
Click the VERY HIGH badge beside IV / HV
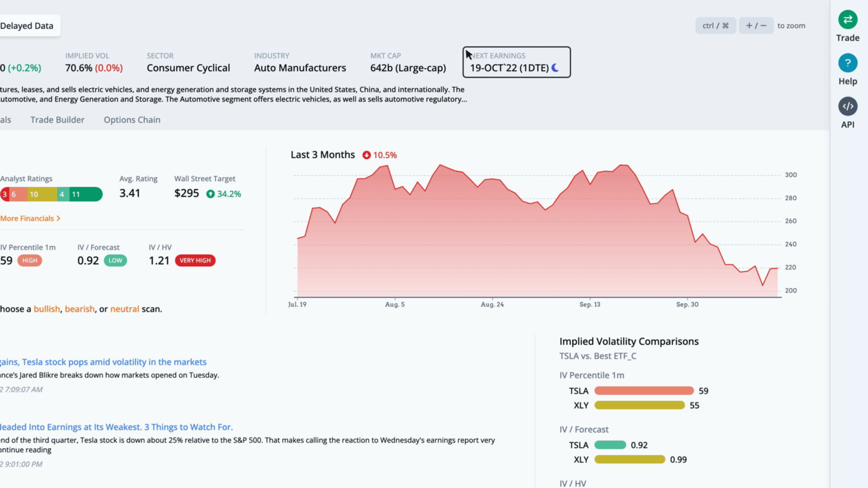coord(195,260)
